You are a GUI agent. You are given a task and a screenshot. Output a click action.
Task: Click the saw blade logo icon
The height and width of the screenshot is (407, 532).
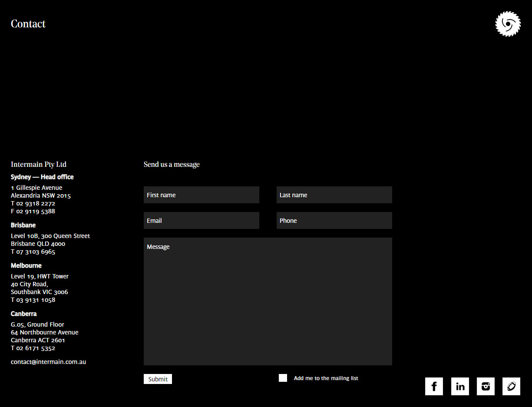[x=508, y=24]
